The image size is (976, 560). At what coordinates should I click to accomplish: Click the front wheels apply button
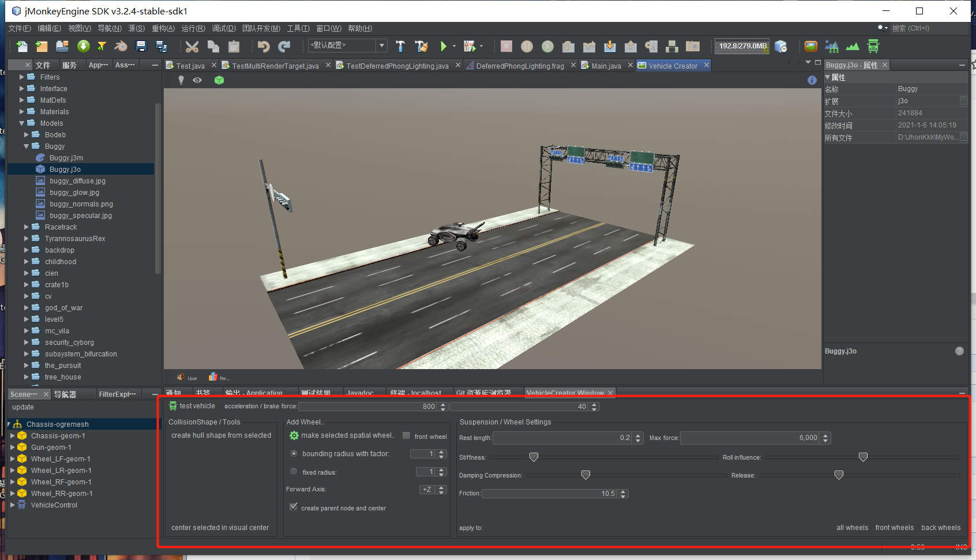894,528
